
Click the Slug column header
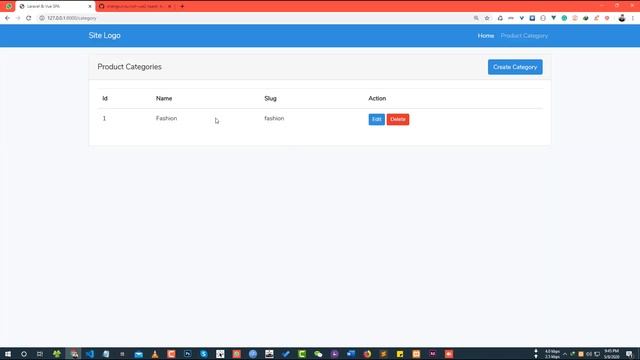coord(270,98)
